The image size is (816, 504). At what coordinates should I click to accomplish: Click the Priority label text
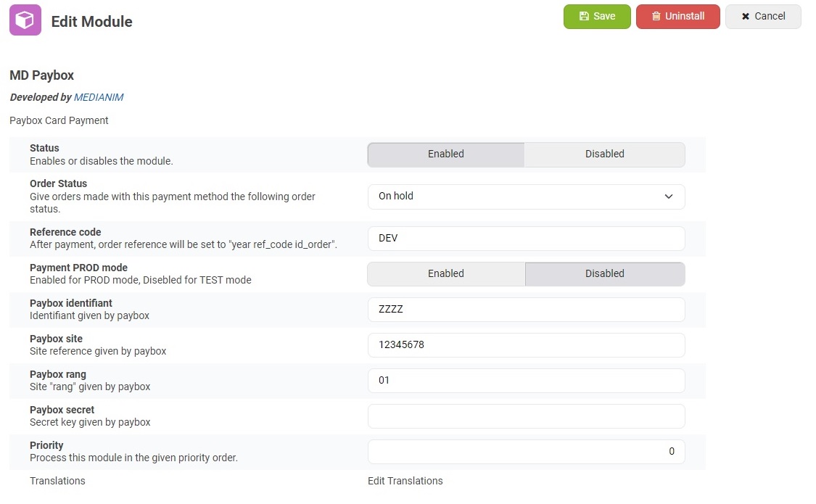pyautogui.click(x=46, y=445)
